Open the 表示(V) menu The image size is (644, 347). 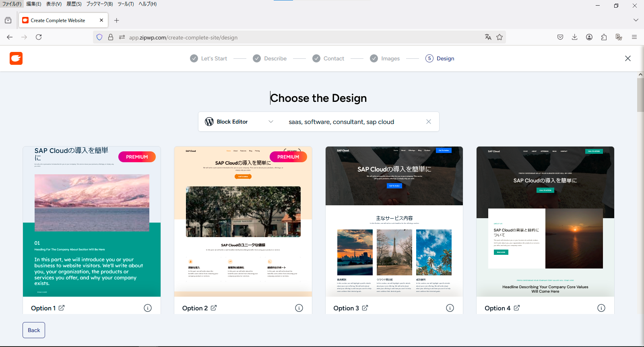(54, 4)
